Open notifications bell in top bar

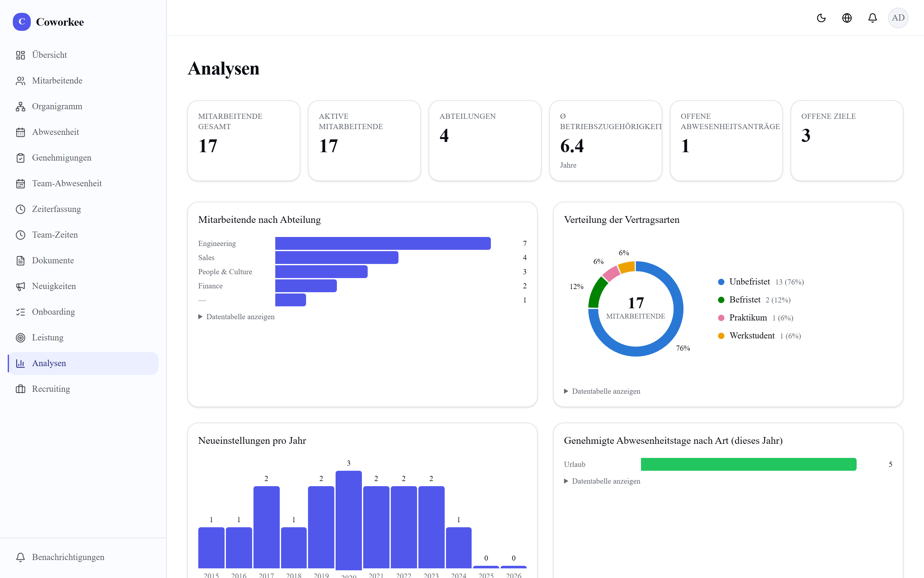tap(872, 18)
